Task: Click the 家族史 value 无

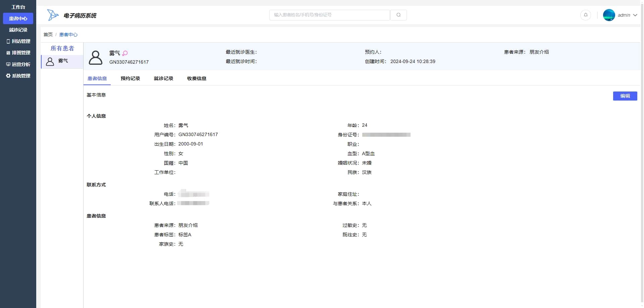Action: click(181, 244)
